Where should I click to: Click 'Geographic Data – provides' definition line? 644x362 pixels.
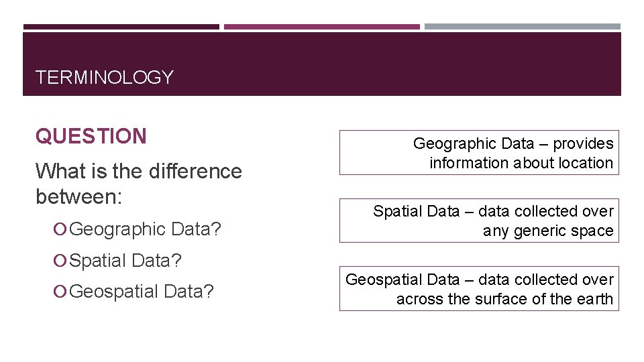513,143
